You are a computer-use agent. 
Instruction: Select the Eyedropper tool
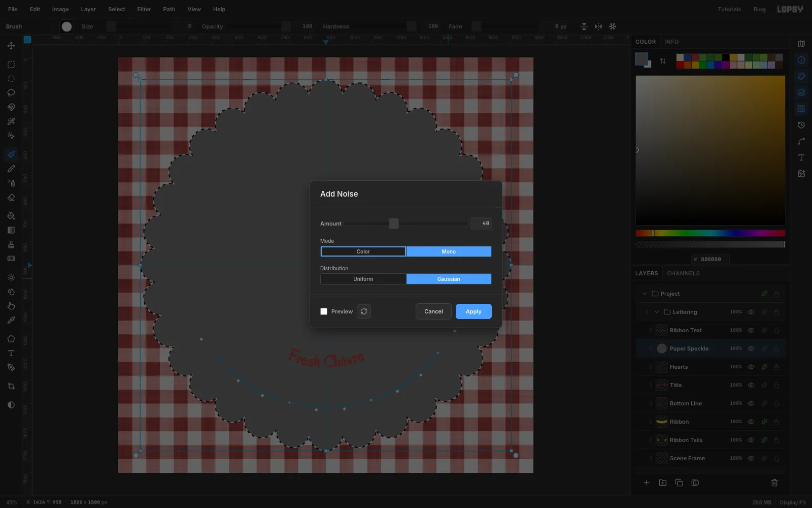point(11,320)
